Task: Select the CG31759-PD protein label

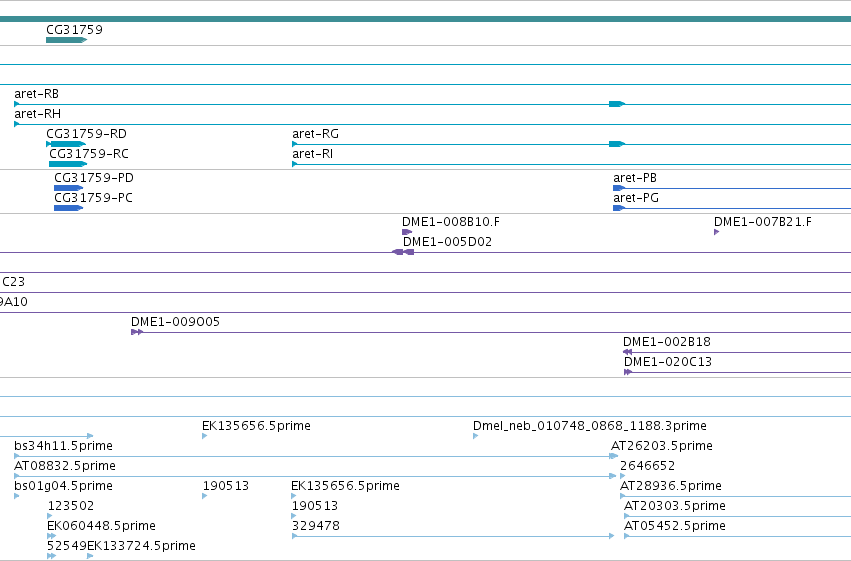Action: tap(94, 178)
